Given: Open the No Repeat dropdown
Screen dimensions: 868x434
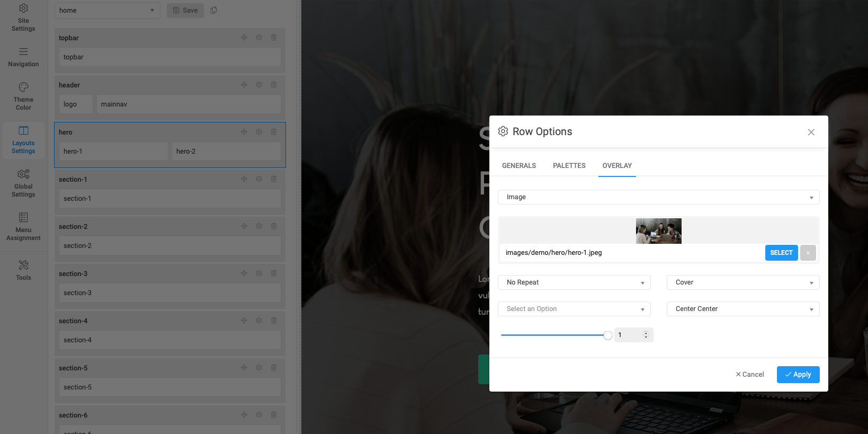Looking at the screenshot, I should pos(574,282).
